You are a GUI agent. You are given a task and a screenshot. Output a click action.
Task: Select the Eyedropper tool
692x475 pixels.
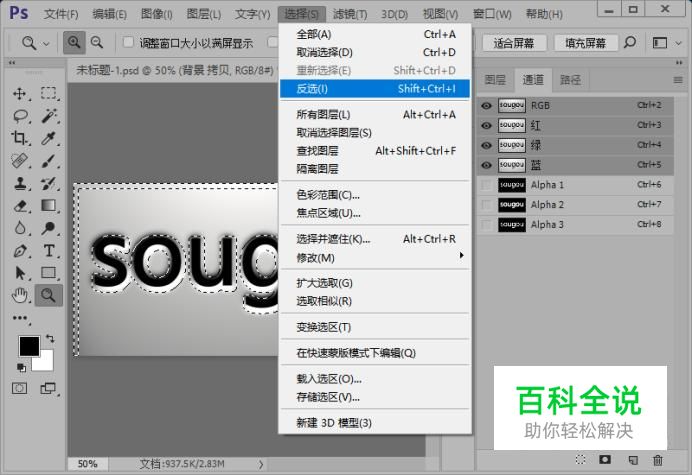pyautogui.click(x=49, y=138)
